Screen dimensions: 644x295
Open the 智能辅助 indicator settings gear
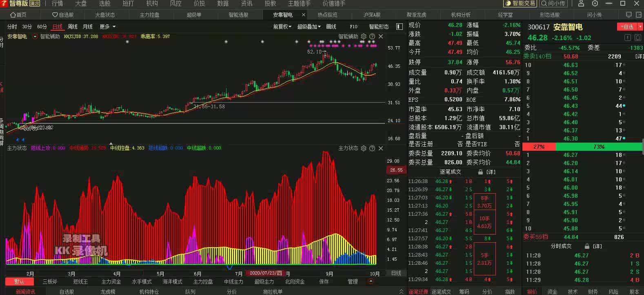tap(364, 36)
